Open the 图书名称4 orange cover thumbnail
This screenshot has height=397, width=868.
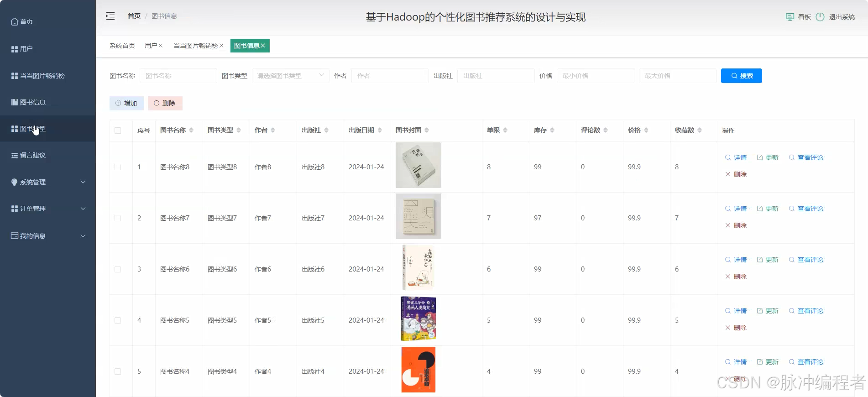pos(418,370)
